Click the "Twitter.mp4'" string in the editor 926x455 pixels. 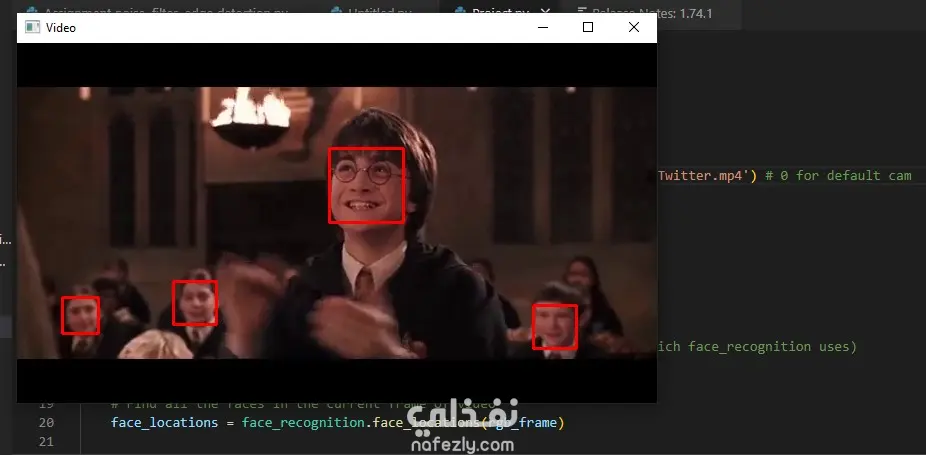tap(703, 176)
